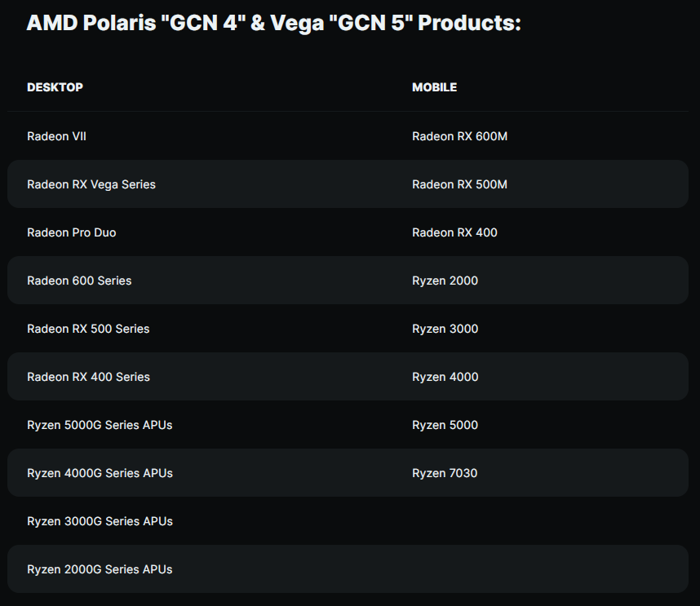Select the Ryzen 3000G Series APUs entry
700x606 pixels.
(x=100, y=521)
